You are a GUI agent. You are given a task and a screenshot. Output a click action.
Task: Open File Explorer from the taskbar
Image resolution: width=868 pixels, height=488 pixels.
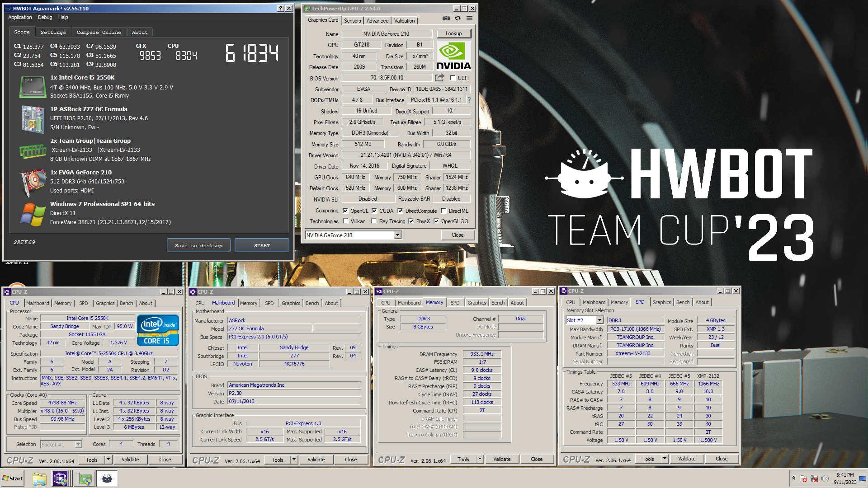click(x=39, y=479)
